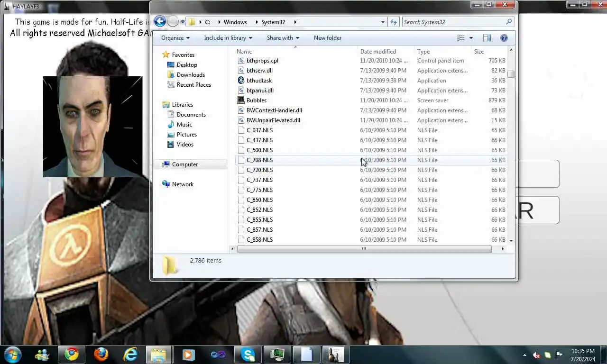Click the scroll down arrow of file list
Image resolution: width=607 pixels, height=364 pixels.
click(x=511, y=241)
